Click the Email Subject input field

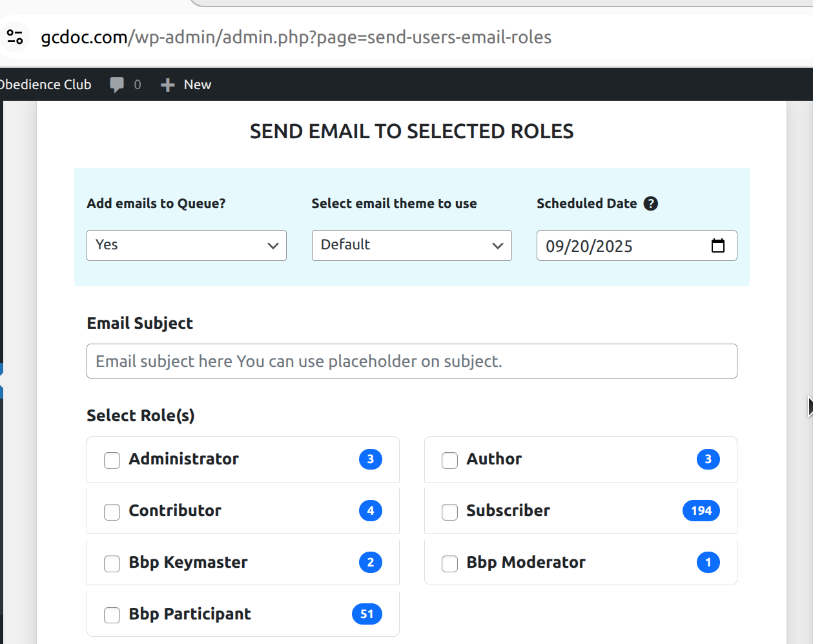(x=411, y=361)
